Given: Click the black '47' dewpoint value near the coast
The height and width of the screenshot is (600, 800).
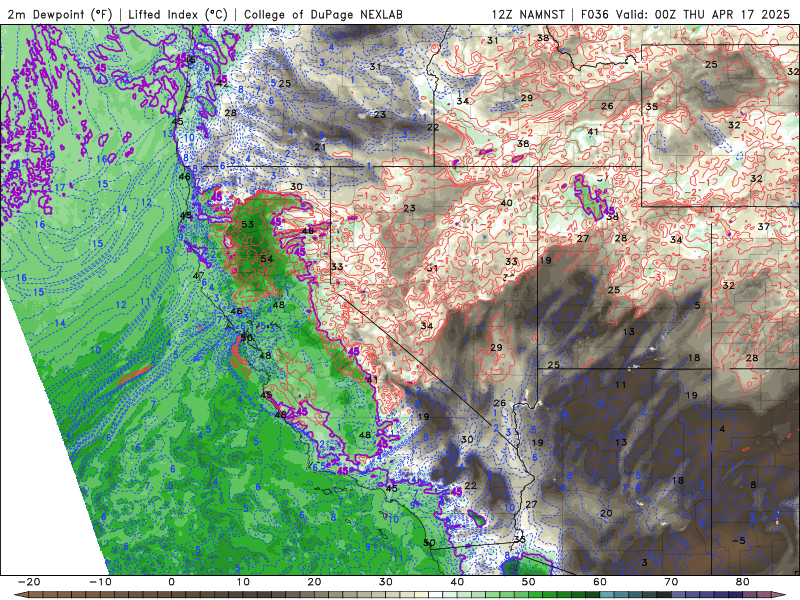Looking at the screenshot, I should 198,276.
